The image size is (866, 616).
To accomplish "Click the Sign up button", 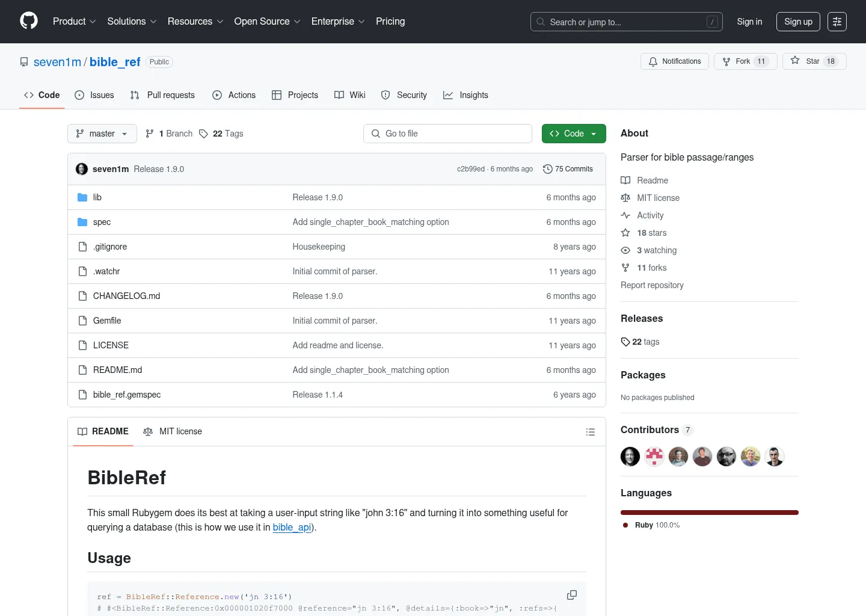I will (x=798, y=22).
